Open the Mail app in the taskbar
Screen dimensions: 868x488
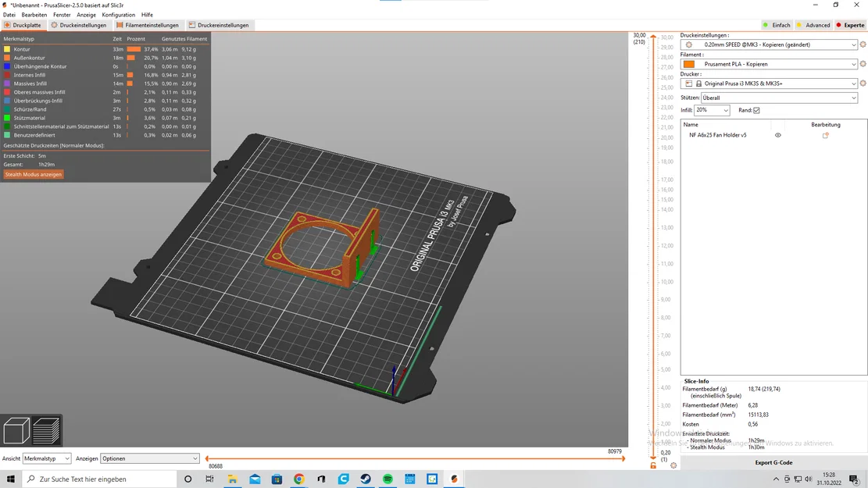pos(255,479)
